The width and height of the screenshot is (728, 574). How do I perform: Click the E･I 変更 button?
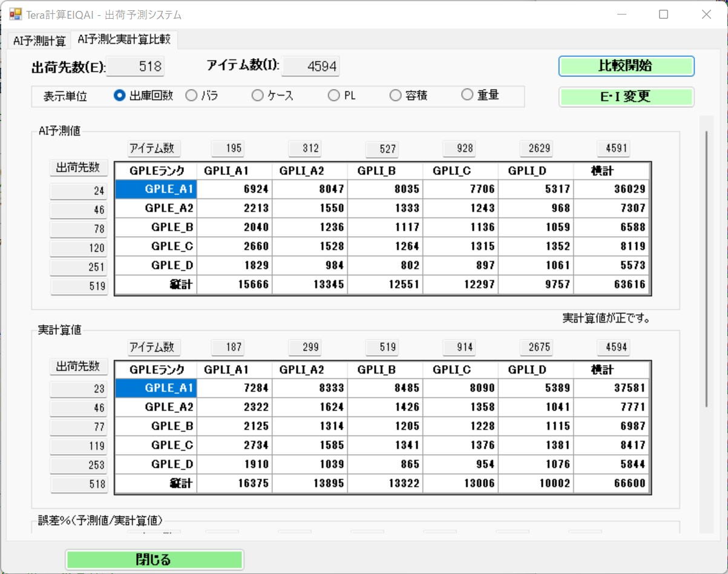point(626,97)
